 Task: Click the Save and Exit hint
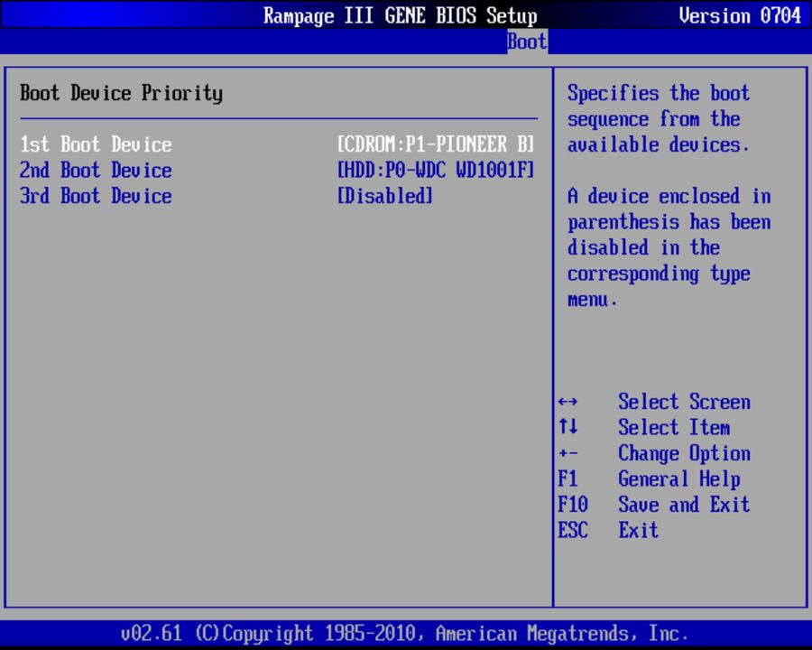click(684, 505)
